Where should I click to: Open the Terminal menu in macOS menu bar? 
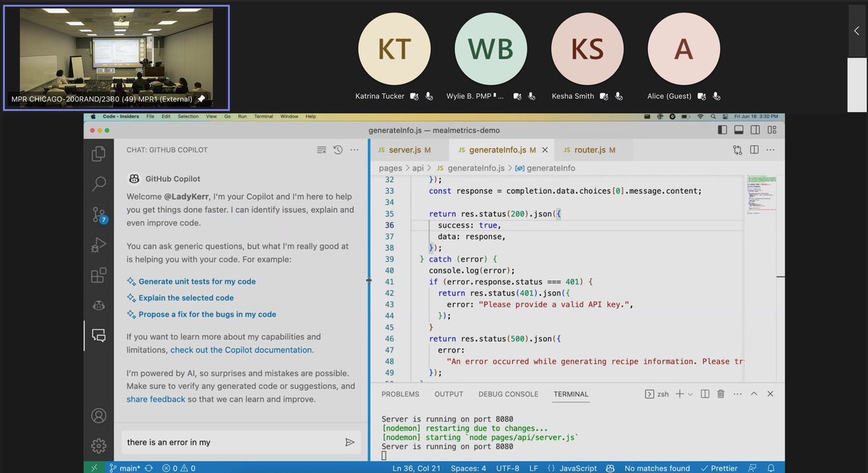pos(263,116)
